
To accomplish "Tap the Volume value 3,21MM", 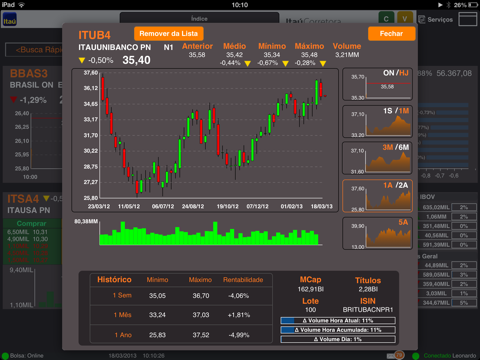I will [x=347, y=55].
